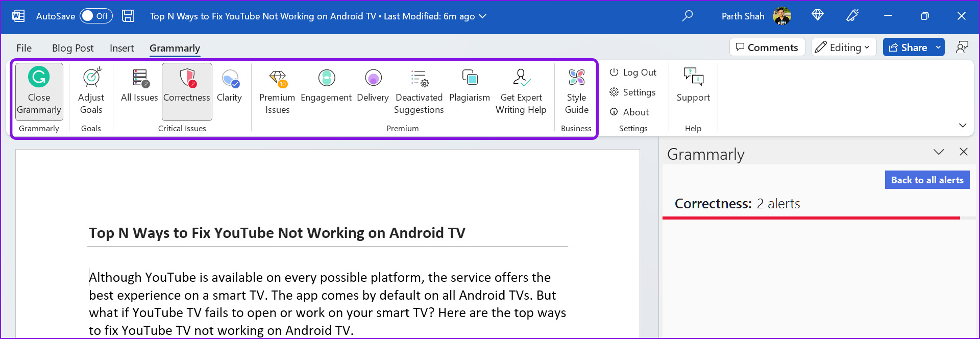
Task: Log Out of Grammarly
Action: (x=633, y=72)
